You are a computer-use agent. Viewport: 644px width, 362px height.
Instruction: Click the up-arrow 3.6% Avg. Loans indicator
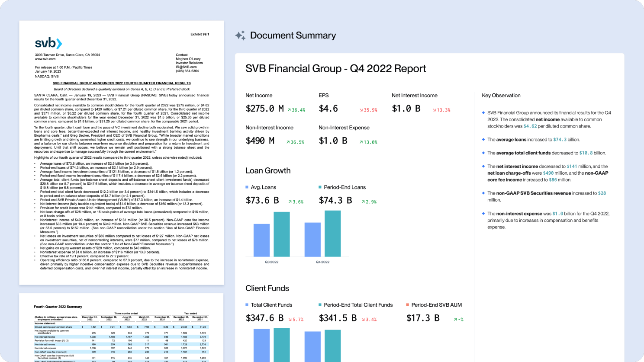tap(296, 202)
